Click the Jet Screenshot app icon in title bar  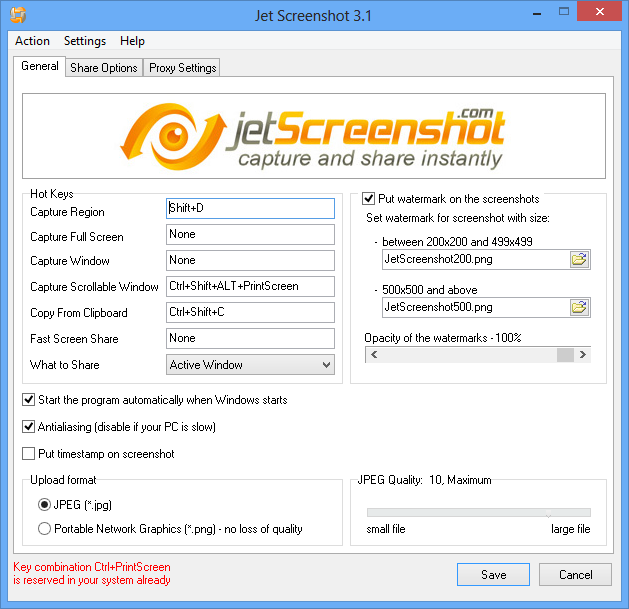tap(18, 15)
